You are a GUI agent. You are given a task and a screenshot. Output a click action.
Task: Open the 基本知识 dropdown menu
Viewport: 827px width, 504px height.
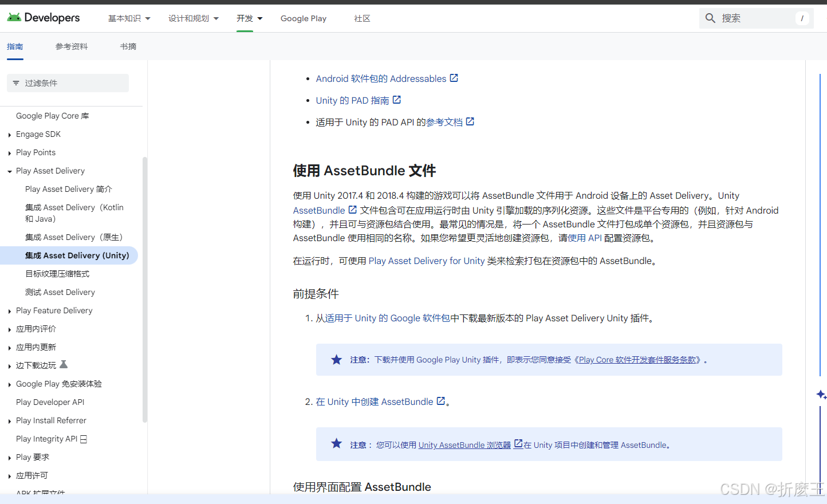pyautogui.click(x=129, y=18)
